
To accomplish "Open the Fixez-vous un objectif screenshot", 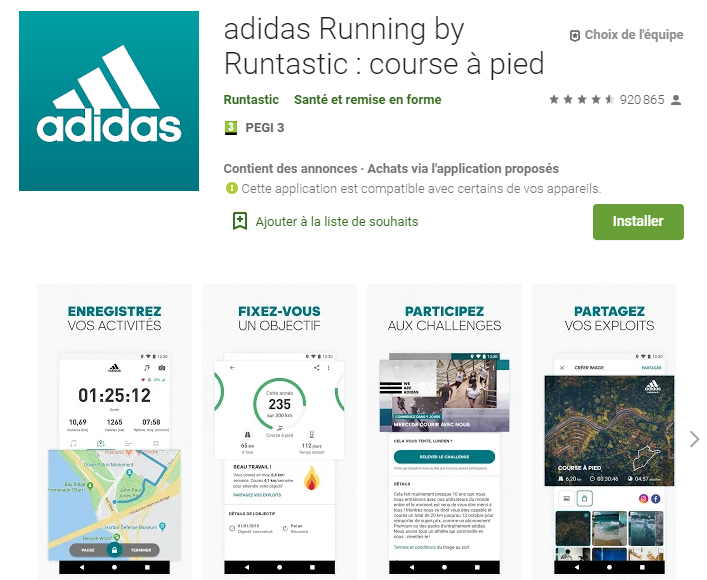I will point(280,432).
